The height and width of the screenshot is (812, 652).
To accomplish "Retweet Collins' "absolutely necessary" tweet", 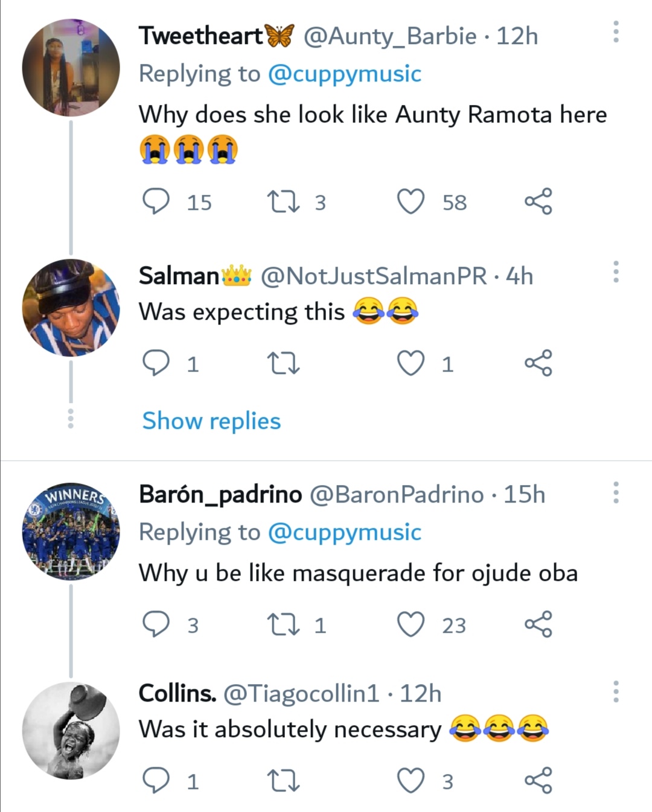I will coord(283,781).
